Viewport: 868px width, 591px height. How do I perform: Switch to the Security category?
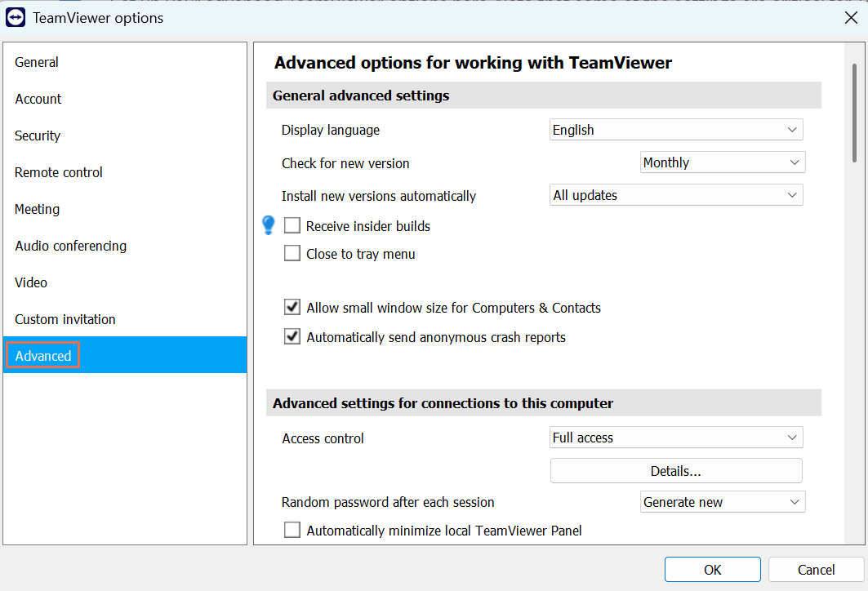click(x=125, y=136)
